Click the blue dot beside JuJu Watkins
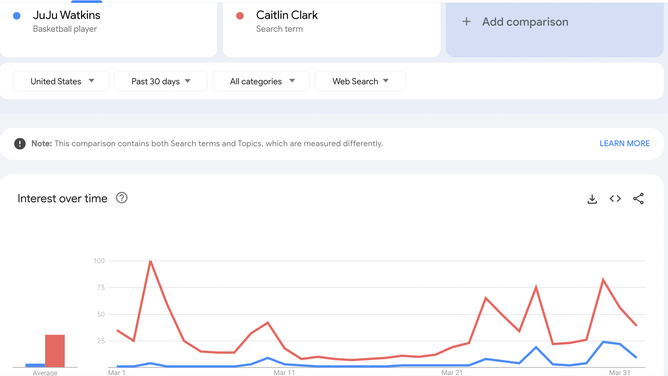Image resolution: width=668 pixels, height=376 pixels. (17, 16)
